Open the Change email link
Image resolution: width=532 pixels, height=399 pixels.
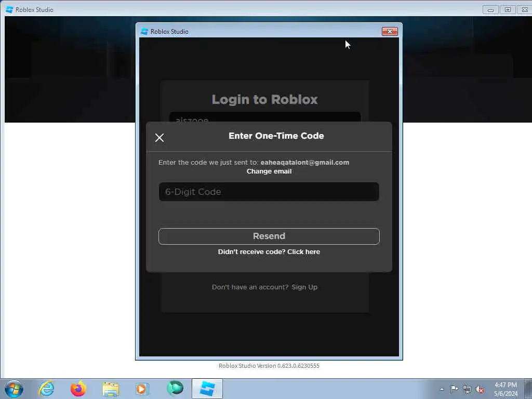[x=269, y=171]
